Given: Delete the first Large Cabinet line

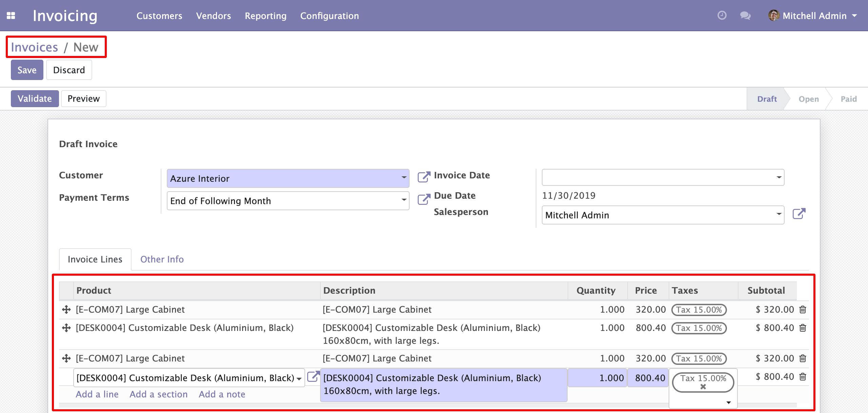Looking at the screenshot, I should pos(803,310).
